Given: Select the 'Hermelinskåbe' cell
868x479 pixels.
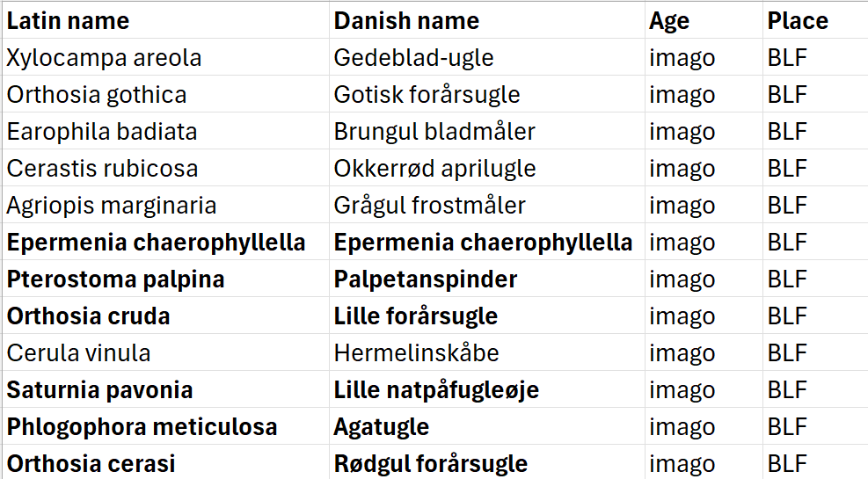Looking at the screenshot, I should (x=416, y=353).
